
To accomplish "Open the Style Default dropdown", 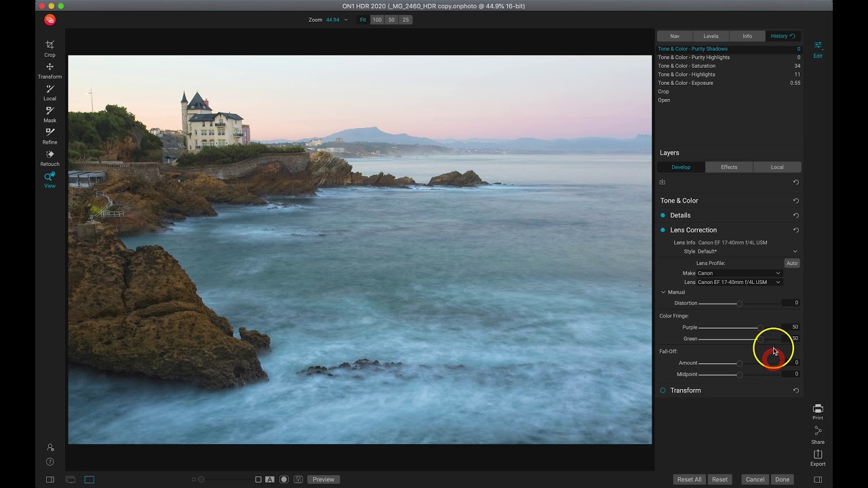I will coord(747,251).
